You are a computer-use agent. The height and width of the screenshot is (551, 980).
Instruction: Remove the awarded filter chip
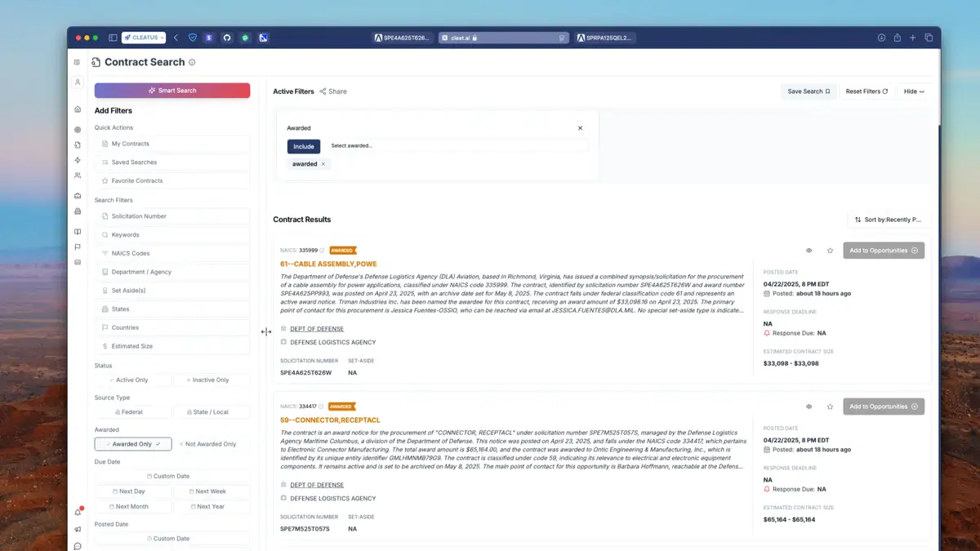coord(323,164)
